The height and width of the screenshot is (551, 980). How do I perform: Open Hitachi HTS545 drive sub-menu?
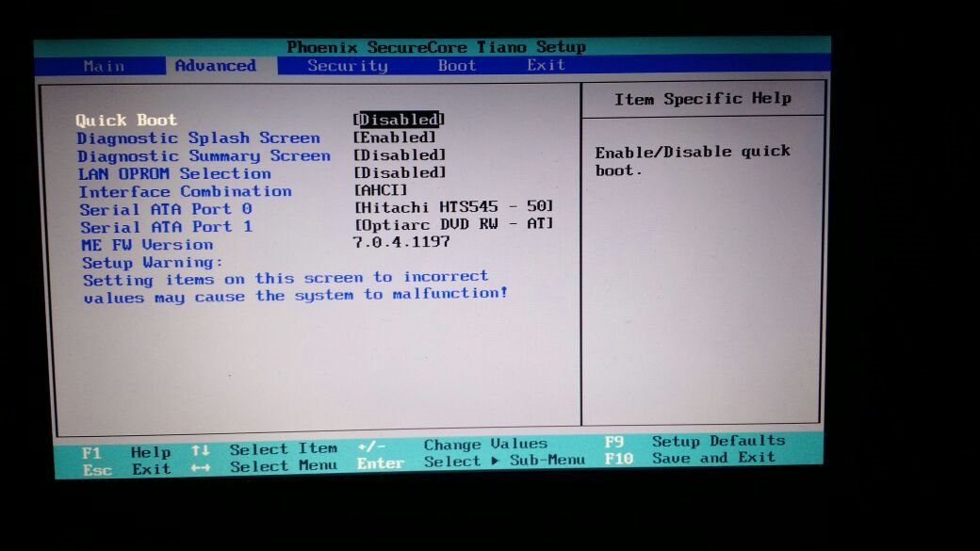click(454, 206)
